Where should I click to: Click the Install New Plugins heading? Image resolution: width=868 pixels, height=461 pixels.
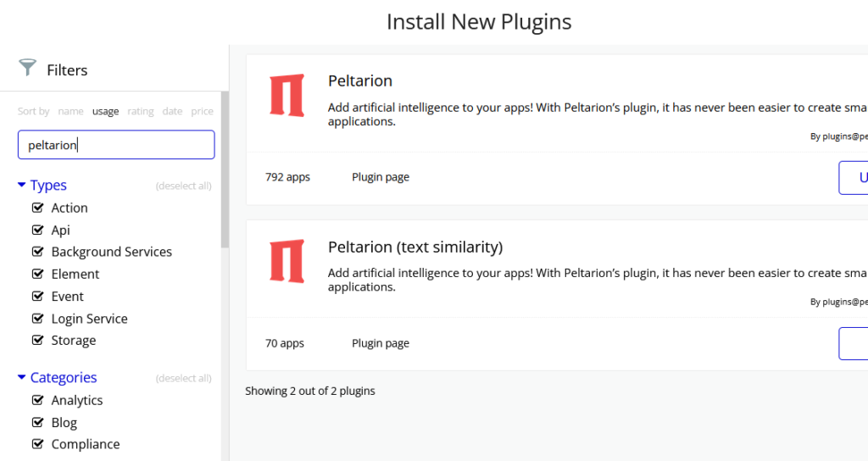(x=479, y=22)
